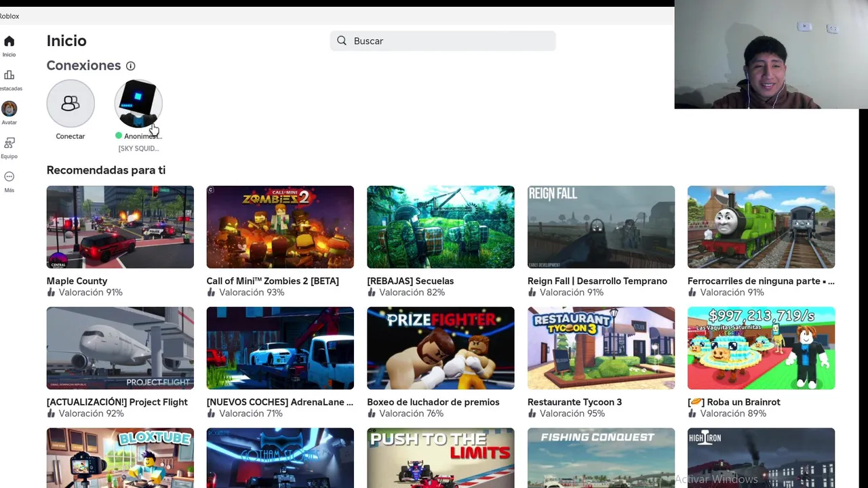The image size is (868, 488).
Task: Open the Anonimes friend avatar
Action: (138, 103)
